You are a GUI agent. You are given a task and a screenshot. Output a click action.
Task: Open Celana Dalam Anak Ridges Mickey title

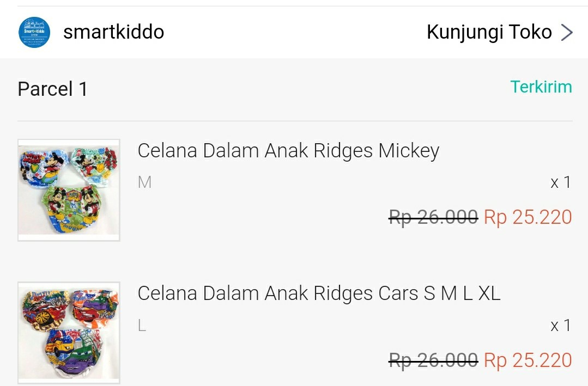click(x=288, y=151)
